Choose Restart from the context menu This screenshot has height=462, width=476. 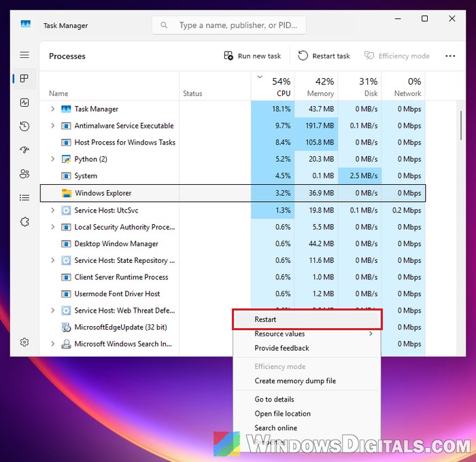307,319
